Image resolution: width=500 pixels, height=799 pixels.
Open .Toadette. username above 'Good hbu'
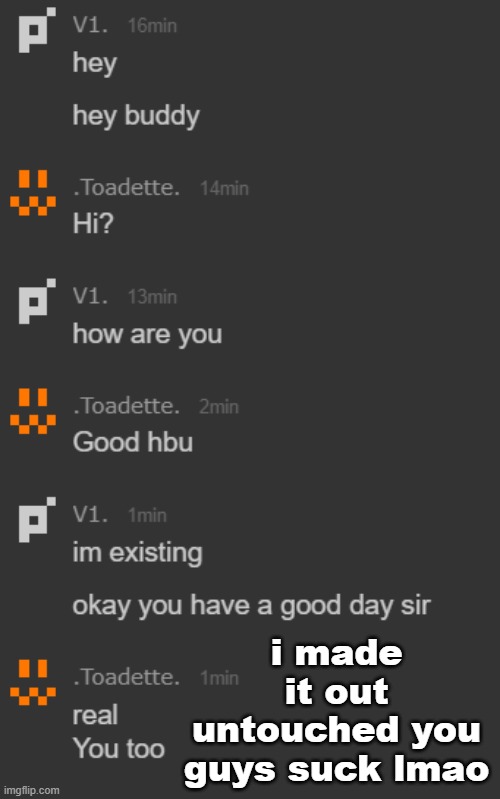pos(126,406)
